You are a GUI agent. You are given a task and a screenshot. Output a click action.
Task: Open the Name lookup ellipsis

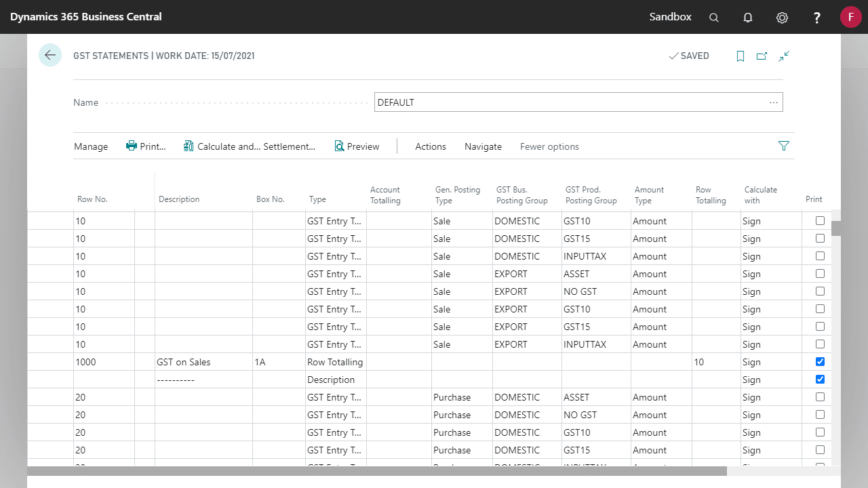[x=773, y=102]
